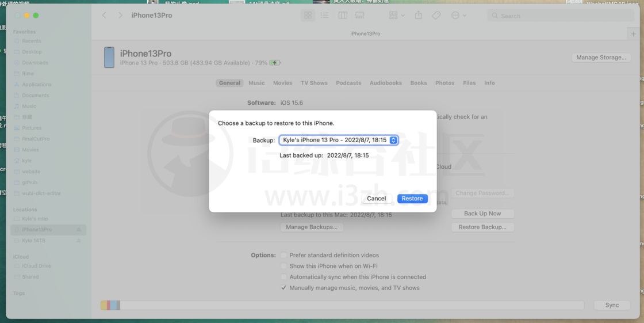Switch to gallery view in the toolbar

(x=360, y=15)
